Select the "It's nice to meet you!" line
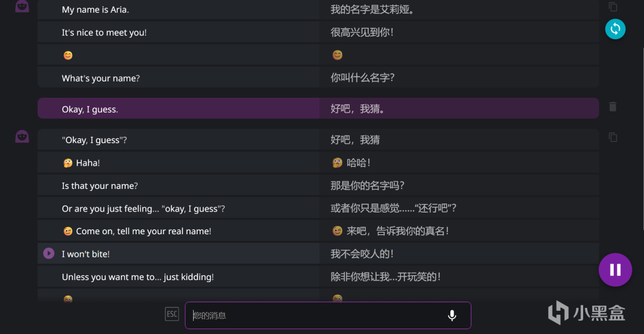 coord(104,33)
